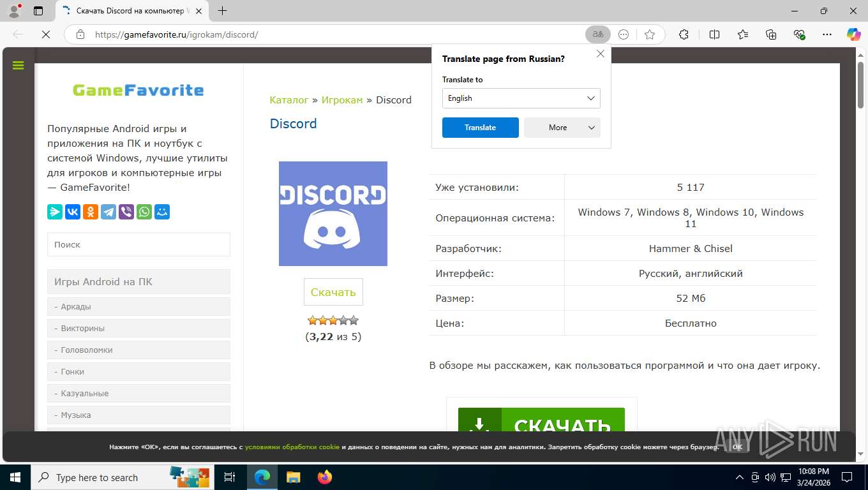Share via the teal paper-plane messenger icon
This screenshot has height=490, width=868.
click(x=55, y=212)
